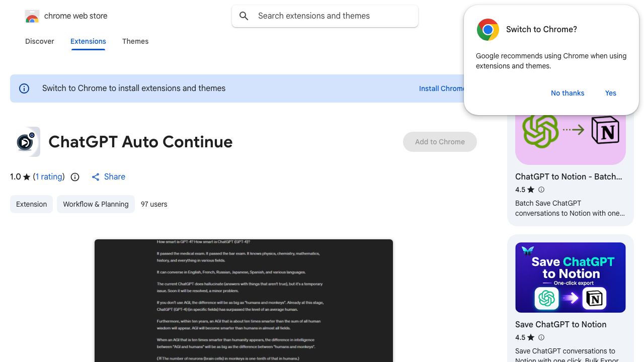The height and width of the screenshot is (362, 644).
Task: Click the 97 users text
Action: (x=154, y=204)
